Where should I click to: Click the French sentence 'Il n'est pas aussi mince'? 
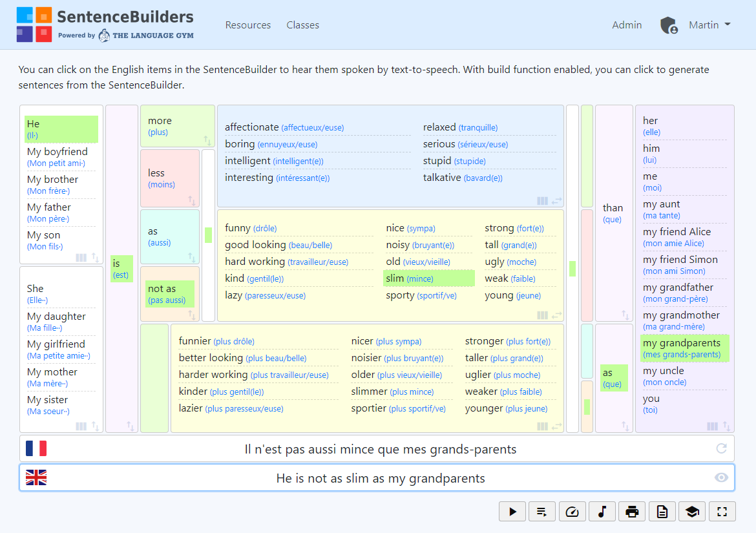pyautogui.click(x=380, y=449)
